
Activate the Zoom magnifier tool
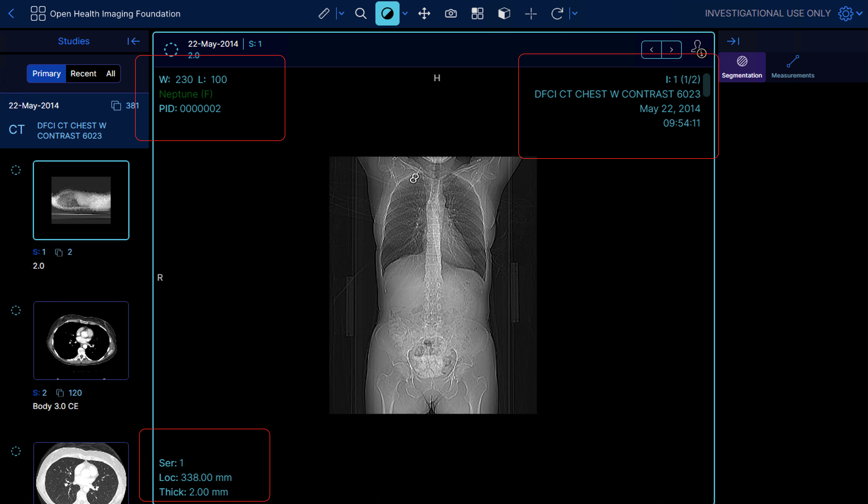(361, 14)
